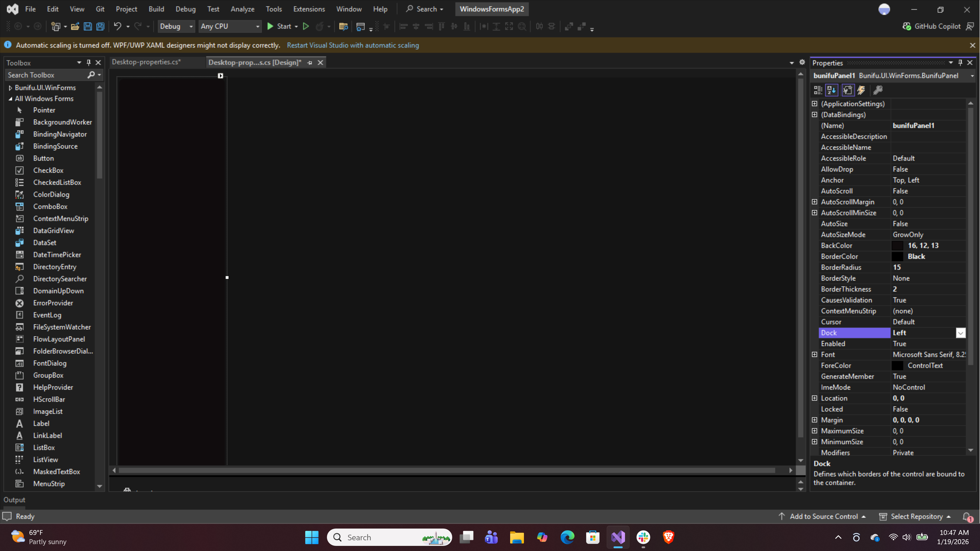The image size is (980, 551).
Task: Collapse the All Windows Forms group
Action: point(10,98)
